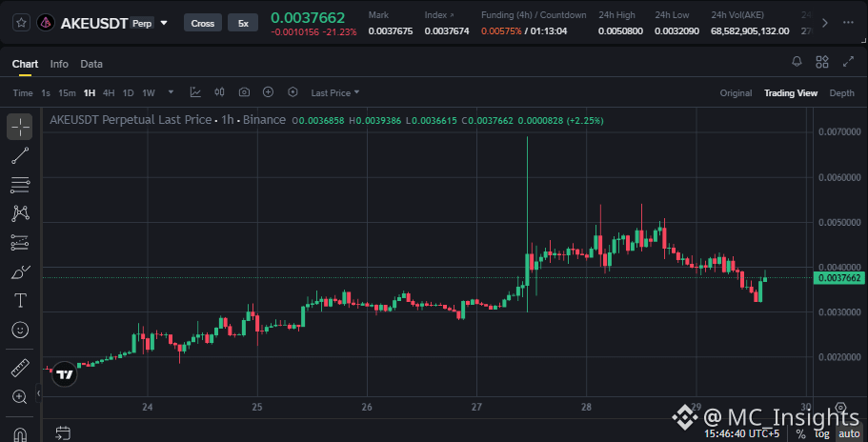The height and width of the screenshot is (442, 868).
Task: Select the brush drawing tool
Action: (x=20, y=272)
